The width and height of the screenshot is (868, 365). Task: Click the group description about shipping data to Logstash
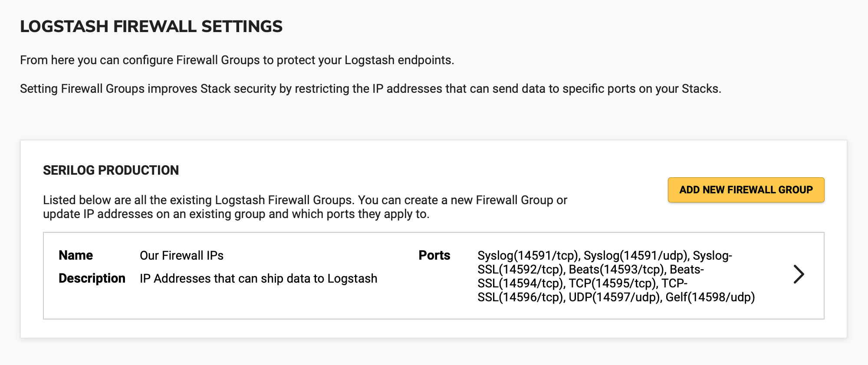coord(258,278)
